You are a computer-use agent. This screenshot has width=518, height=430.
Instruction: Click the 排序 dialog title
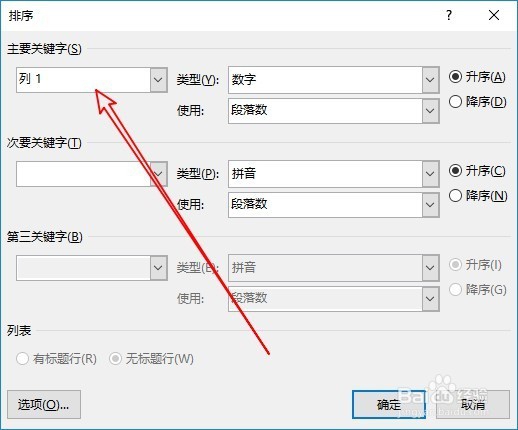21,16
